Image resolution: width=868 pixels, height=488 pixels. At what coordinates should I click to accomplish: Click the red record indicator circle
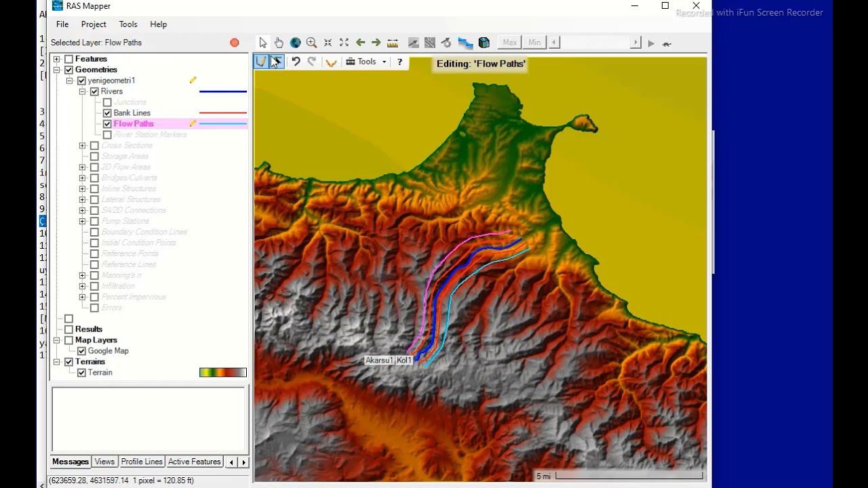(235, 43)
